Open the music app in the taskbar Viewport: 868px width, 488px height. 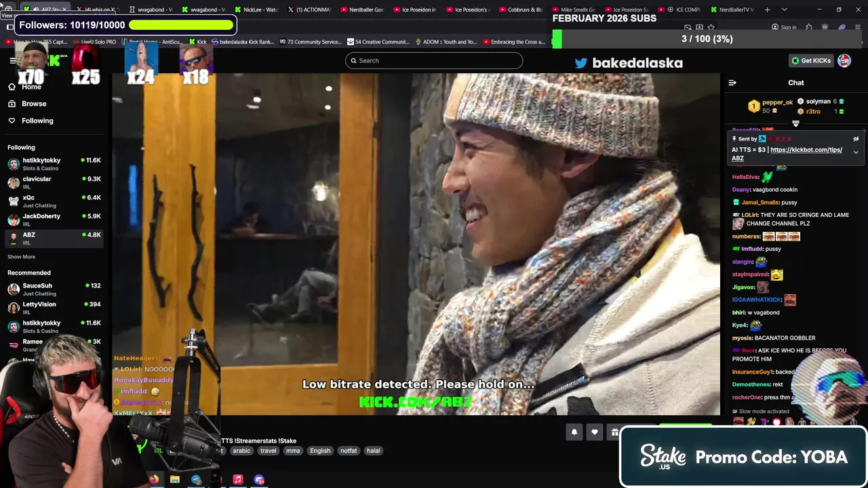point(238,480)
